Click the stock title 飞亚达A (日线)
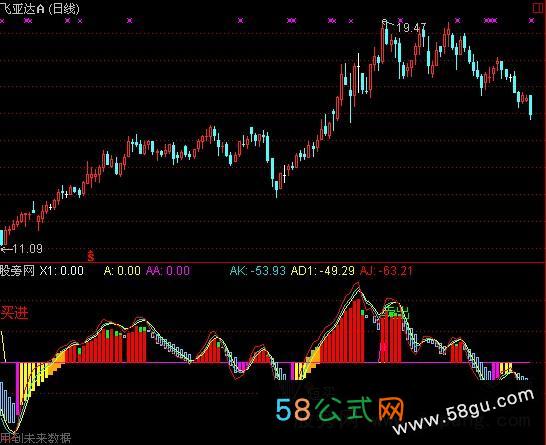546x445 pixels. 39,8
